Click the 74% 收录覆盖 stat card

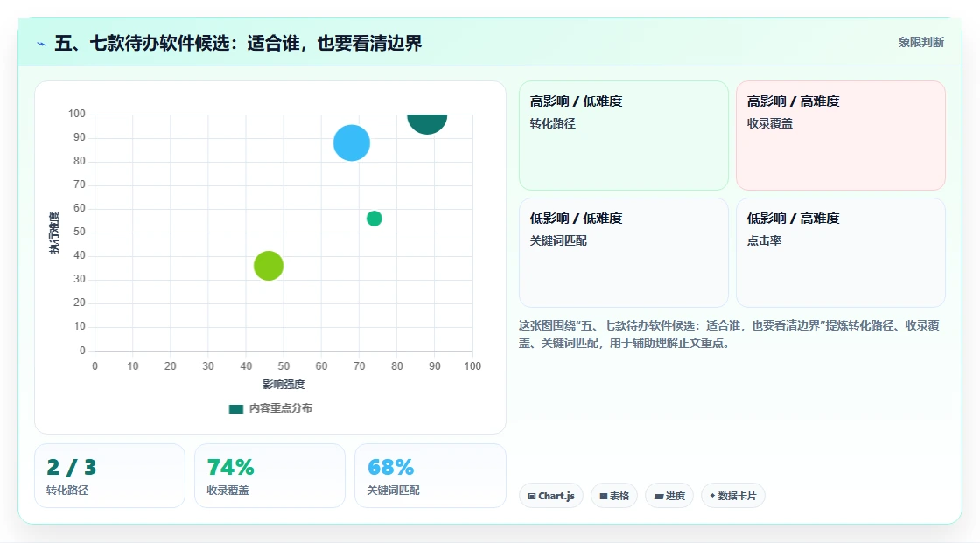[x=270, y=476]
